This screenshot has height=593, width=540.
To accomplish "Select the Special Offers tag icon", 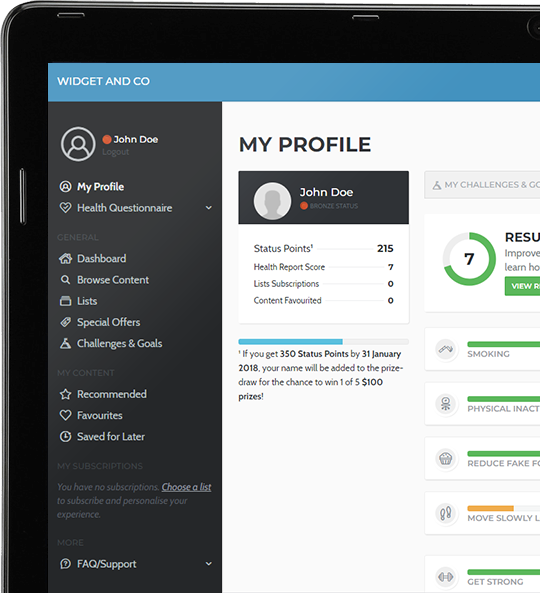I will (x=65, y=322).
